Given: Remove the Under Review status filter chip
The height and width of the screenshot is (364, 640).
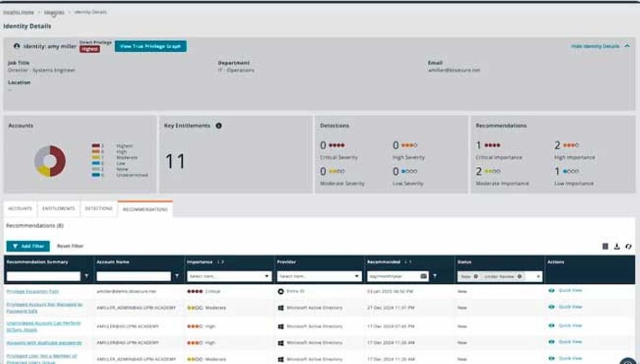Looking at the screenshot, I should [x=519, y=277].
